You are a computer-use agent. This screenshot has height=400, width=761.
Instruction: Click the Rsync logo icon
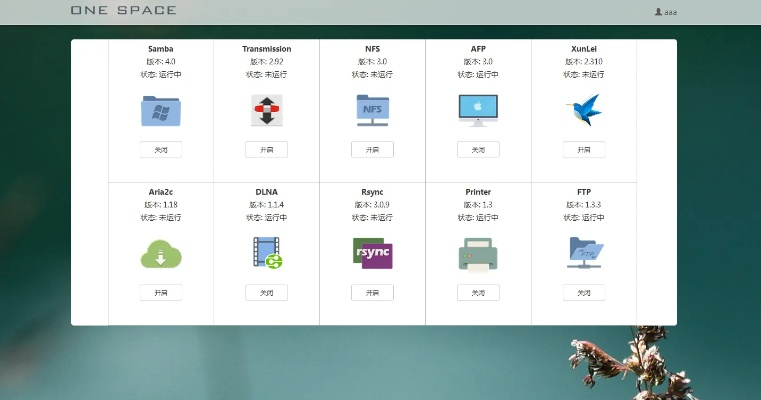(372, 253)
